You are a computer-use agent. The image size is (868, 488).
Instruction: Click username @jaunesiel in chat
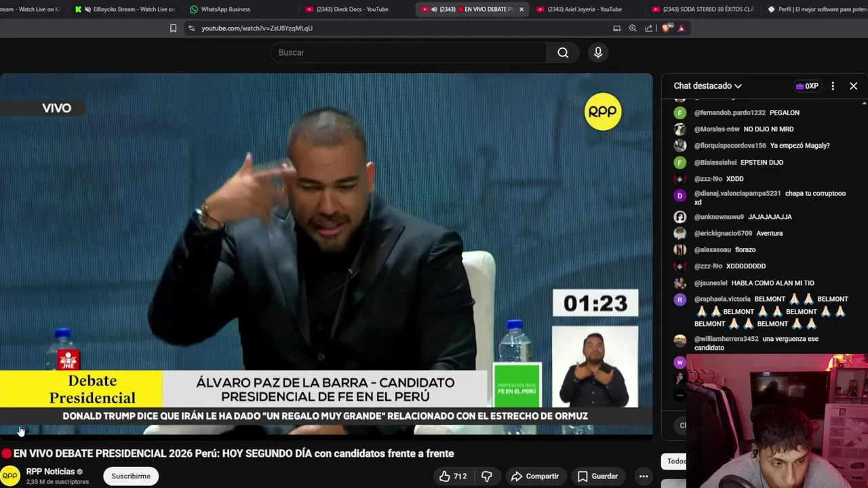[x=711, y=283]
